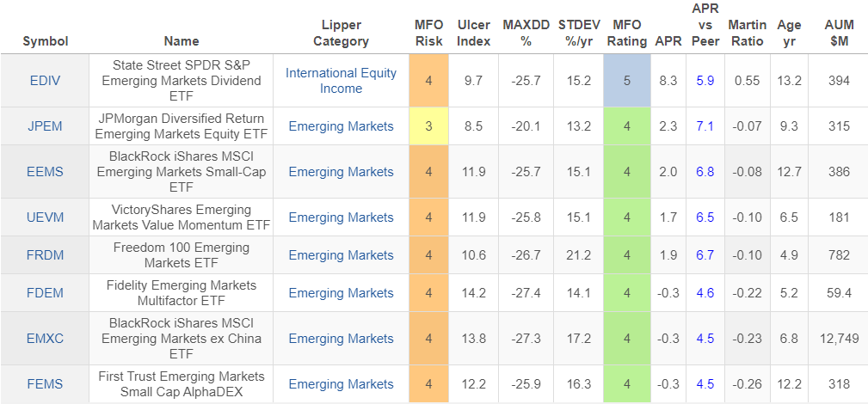Click the AUM $M column header

(834, 33)
